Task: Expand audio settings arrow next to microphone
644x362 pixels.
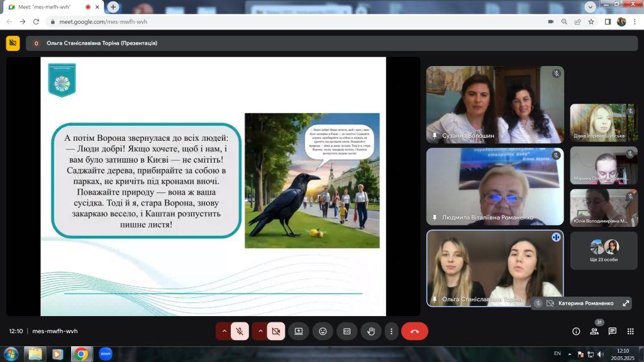Action: coord(224,331)
